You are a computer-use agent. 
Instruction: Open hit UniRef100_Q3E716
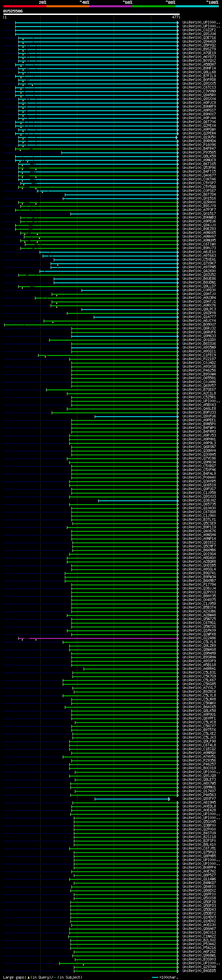[199, 38]
